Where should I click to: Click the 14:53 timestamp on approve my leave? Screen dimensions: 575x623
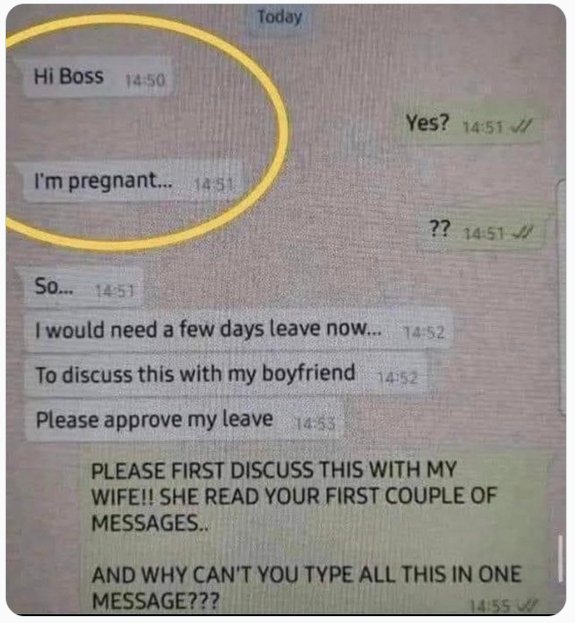pyautogui.click(x=316, y=424)
